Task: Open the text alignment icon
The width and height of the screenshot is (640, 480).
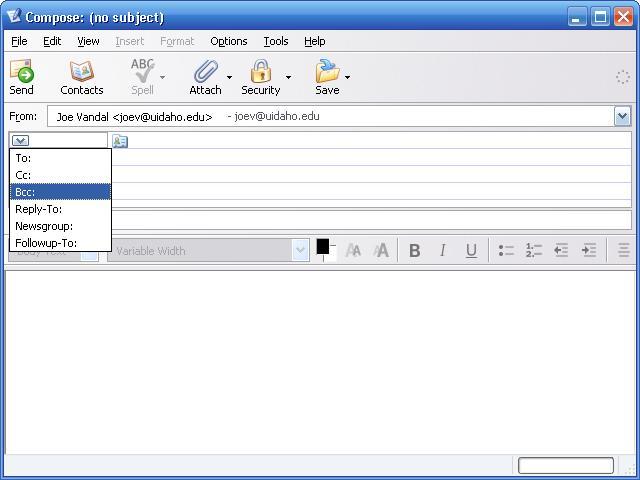Action: 623,250
